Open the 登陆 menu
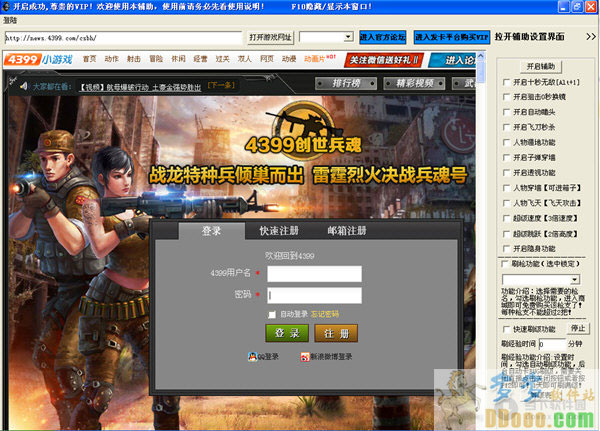 [10, 21]
